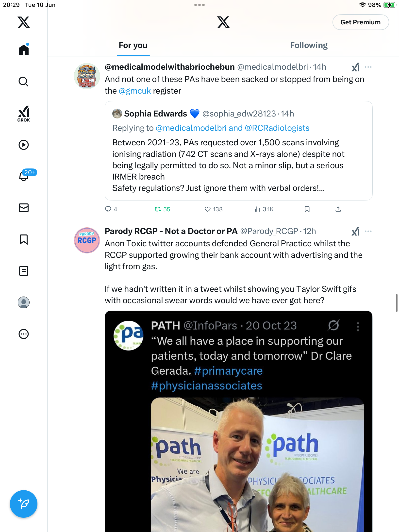Open the Grok icon in sidebar

click(24, 114)
